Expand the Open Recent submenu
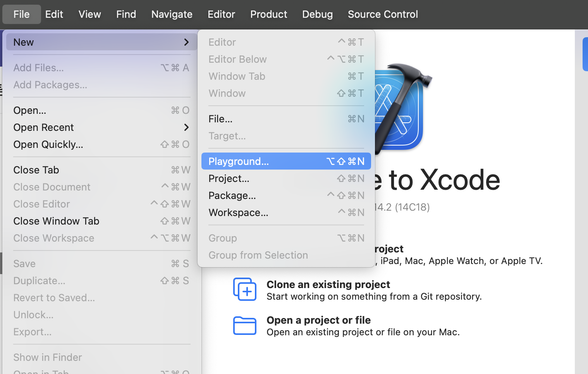 pyautogui.click(x=102, y=127)
